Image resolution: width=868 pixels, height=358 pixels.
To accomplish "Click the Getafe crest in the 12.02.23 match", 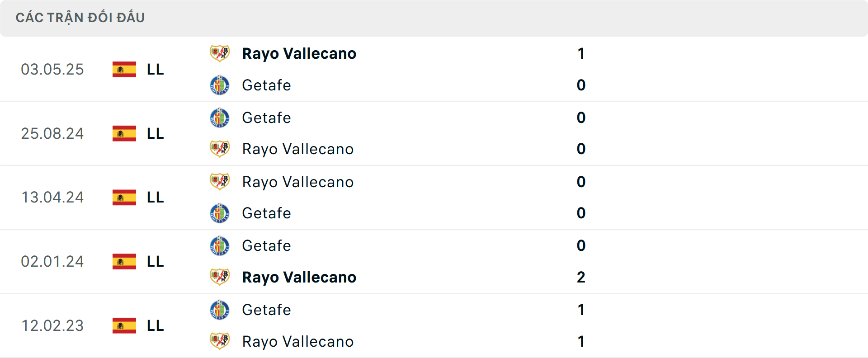I will [220, 310].
